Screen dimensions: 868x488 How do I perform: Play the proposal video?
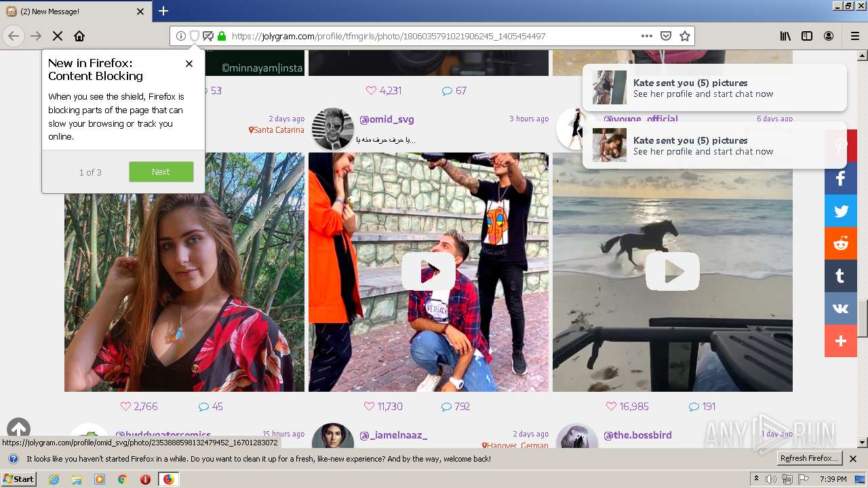(429, 271)
